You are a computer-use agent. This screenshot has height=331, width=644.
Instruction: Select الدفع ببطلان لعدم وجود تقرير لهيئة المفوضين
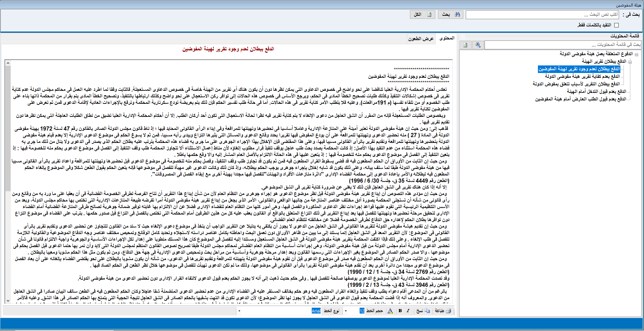579,69
